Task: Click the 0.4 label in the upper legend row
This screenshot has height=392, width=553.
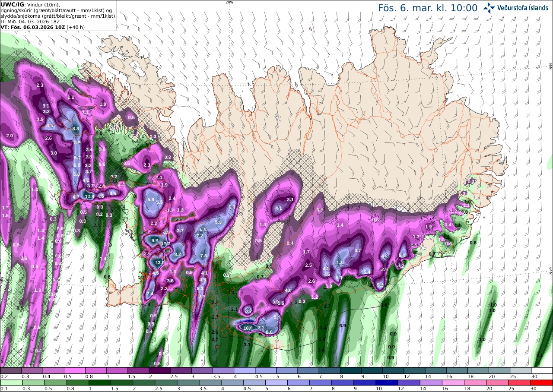Action: tap(46, 376)
